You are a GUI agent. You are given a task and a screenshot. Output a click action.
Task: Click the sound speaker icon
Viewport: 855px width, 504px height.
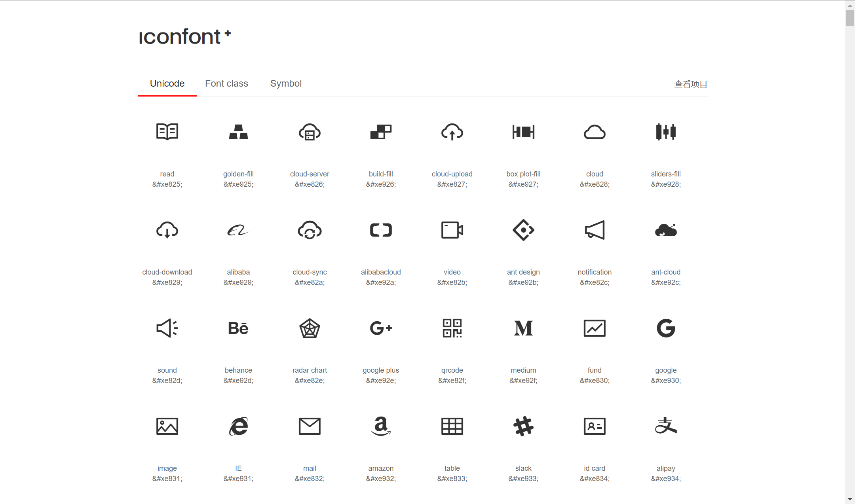tap(167, 328)
